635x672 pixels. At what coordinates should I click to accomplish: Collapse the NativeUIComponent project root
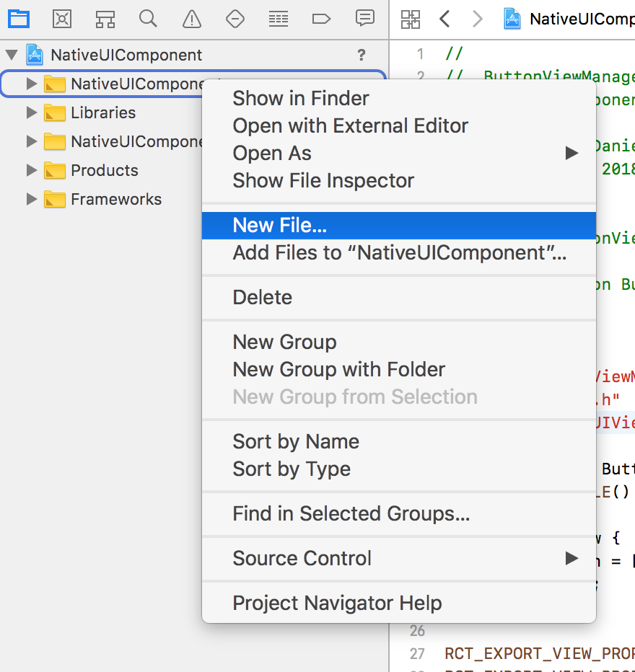pyautogui.click(x=12, y=55)
